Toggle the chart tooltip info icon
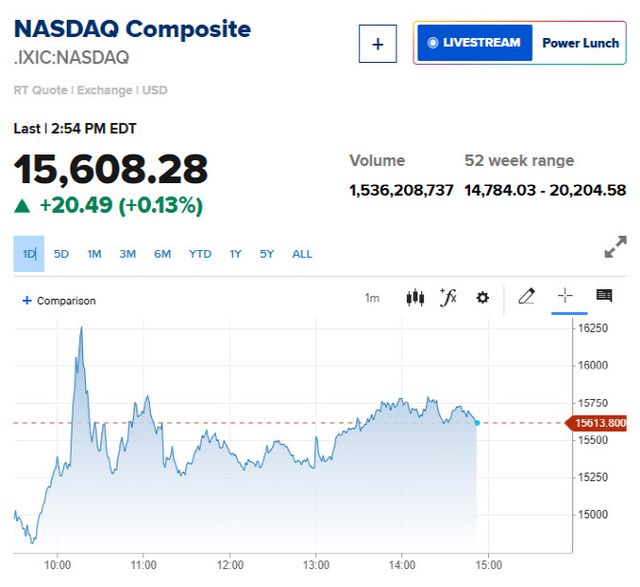Image resolution: width=640 pixels, height=587 pixels. coord(604,296)
